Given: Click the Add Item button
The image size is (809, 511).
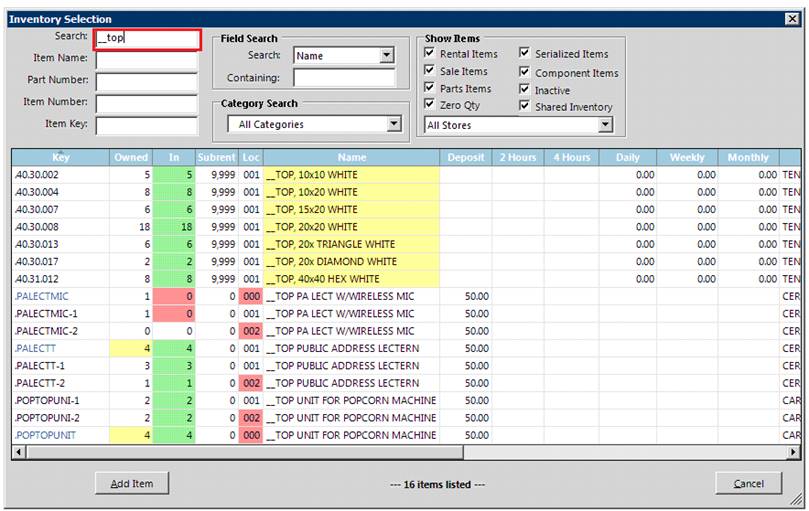Looking at the screenshot, I should [x=131, y=484].
